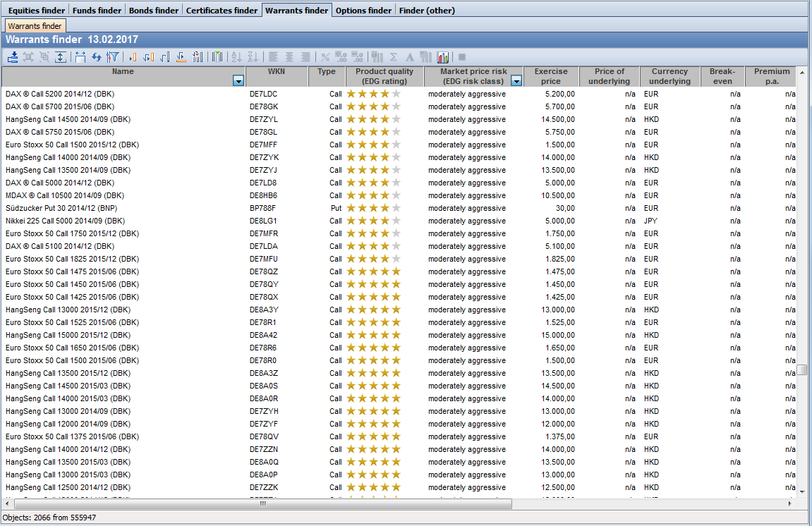This screenshot has width=812, height=526.
Task: Click the vertical scrollbar down arrow
Action: point(802,491)
